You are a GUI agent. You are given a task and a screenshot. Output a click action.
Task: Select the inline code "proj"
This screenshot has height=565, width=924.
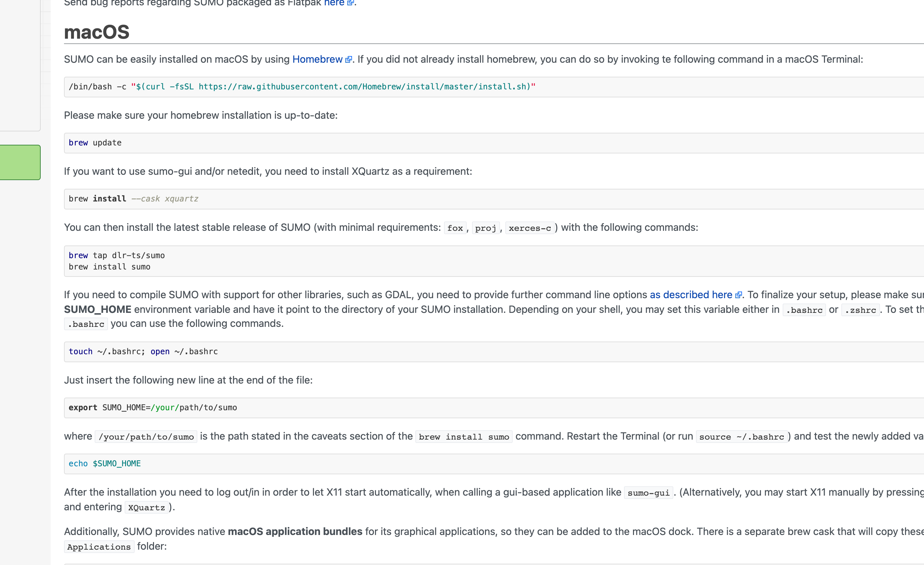485,228
